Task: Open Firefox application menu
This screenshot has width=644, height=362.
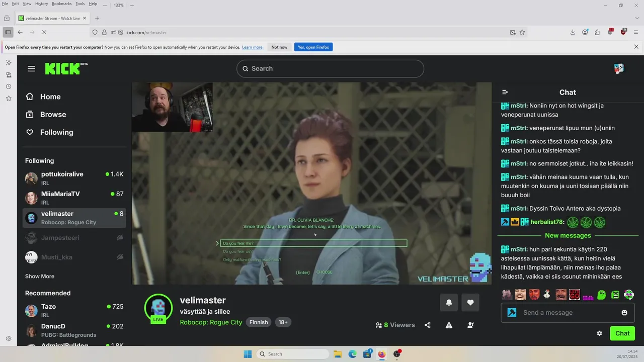Action: click(x=636, y=32)
